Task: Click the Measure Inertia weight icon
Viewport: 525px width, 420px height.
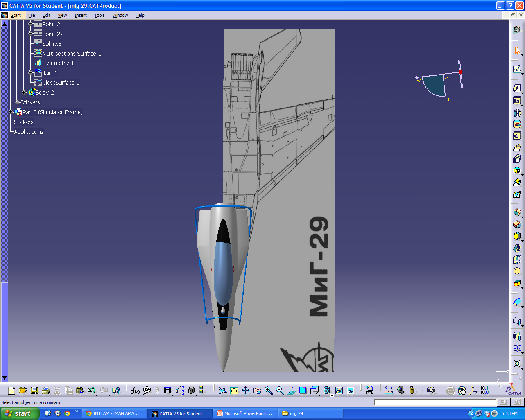Action: pyautogui.click(x=412, y=391)
